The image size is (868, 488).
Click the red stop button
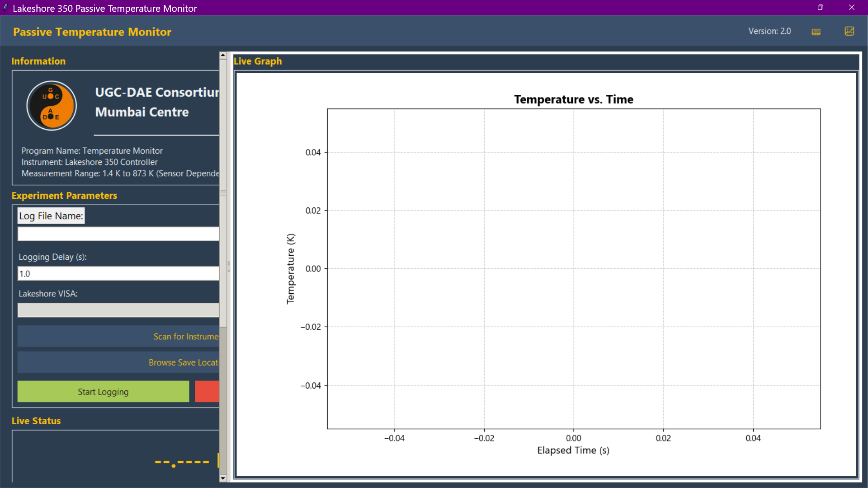(x=207, y=392)
